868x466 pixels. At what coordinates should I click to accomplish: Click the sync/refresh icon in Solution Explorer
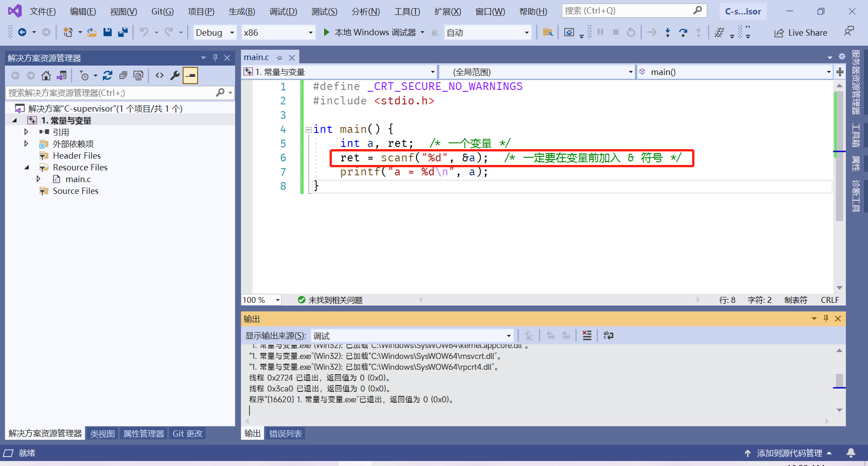107,75
